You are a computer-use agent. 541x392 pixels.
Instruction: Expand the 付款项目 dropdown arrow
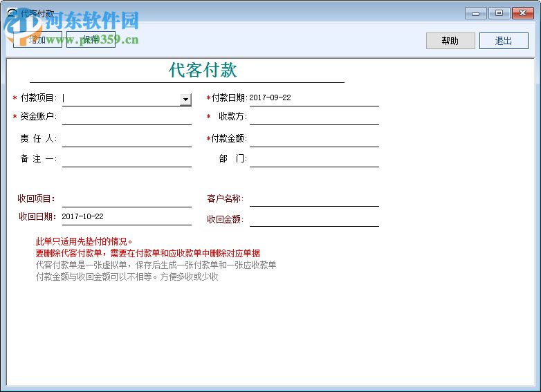(185, 100)
